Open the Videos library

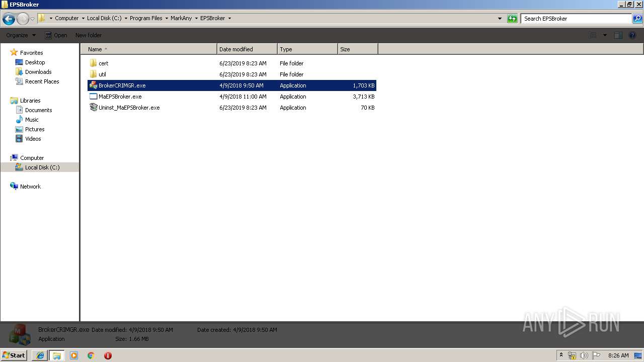33,139
